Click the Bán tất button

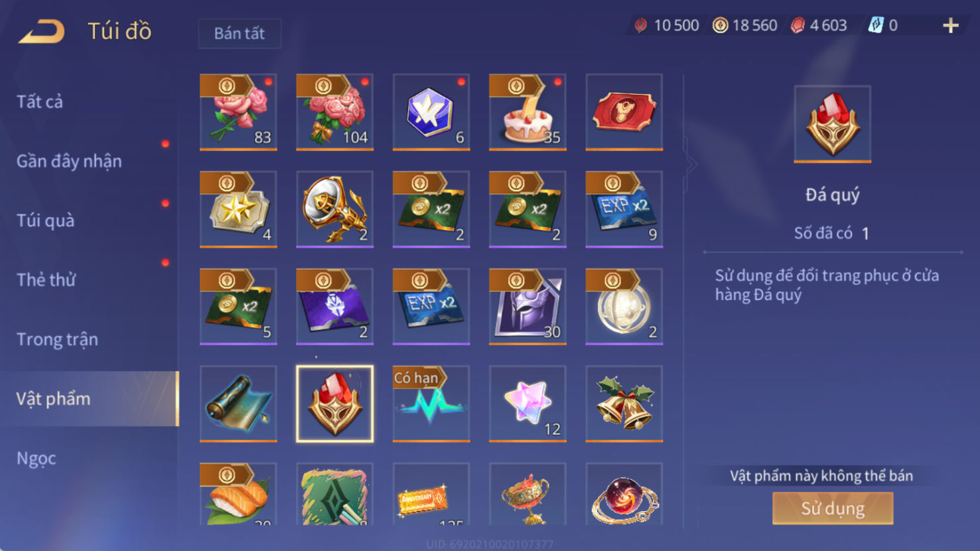tap(240, 33)
